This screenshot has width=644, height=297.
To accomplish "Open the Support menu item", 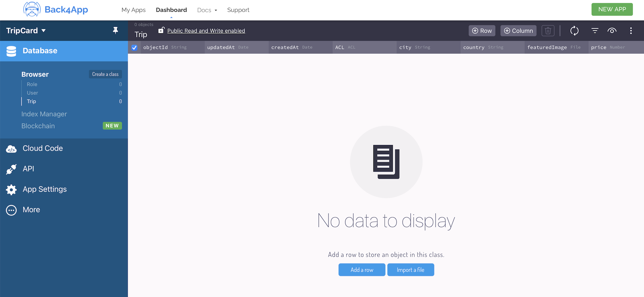I will (238, 10).
